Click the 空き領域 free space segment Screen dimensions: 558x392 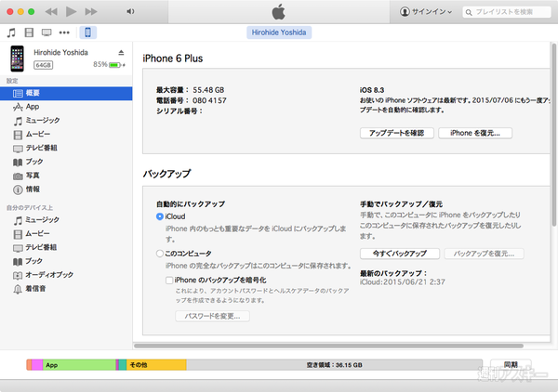pos(334,365)
